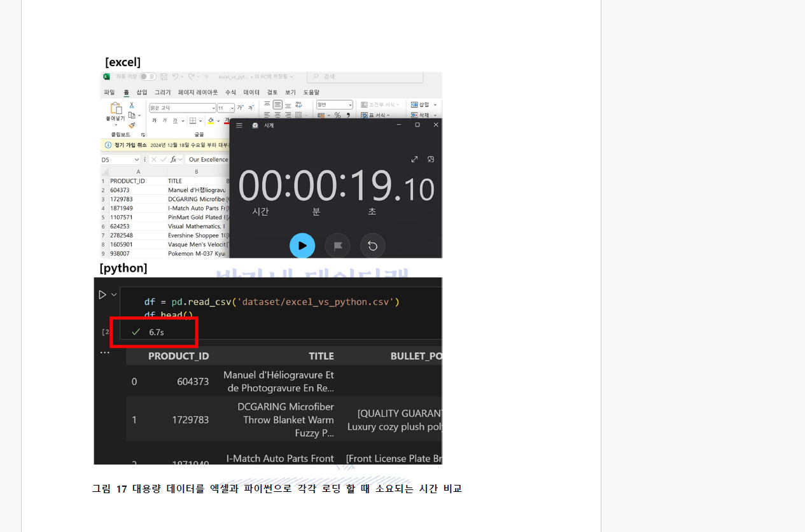Open the 표 서식 table format dropdown
The height and width of the screenshot is (532, 805).
pos(375,115)
